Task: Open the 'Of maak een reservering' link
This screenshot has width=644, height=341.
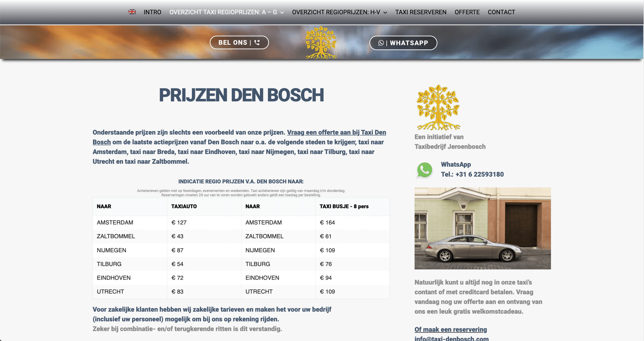Action: [451, 329]
